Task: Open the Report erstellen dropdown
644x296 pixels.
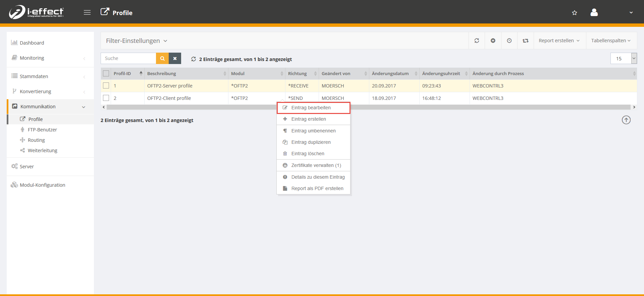Action: coord(559,41)
